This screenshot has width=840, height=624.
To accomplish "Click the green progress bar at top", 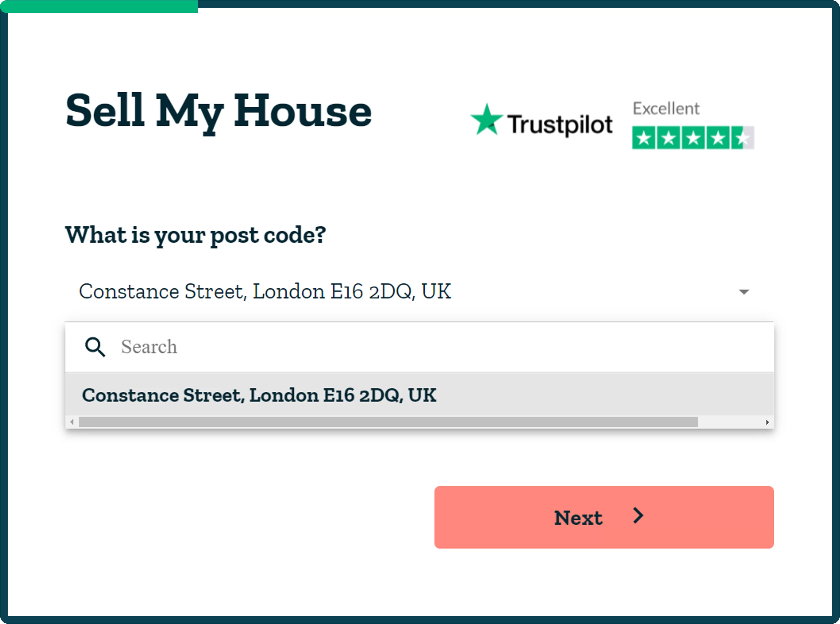I will tap(99, 6).
